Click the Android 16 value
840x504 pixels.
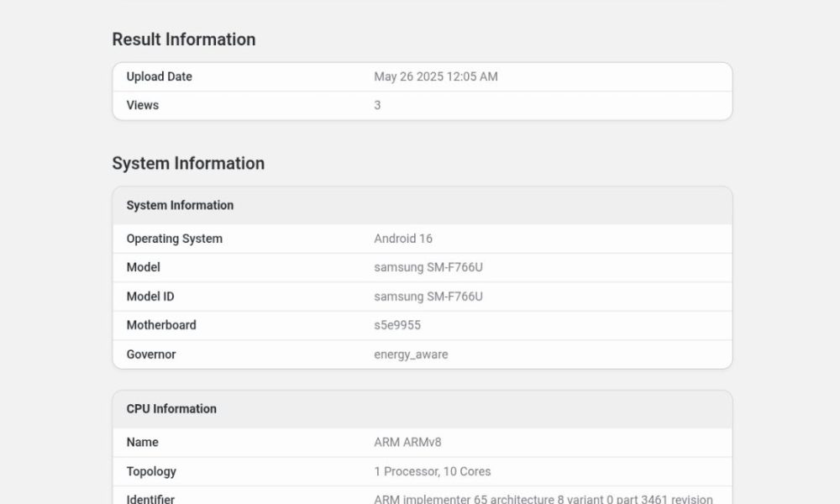[402, 239]
